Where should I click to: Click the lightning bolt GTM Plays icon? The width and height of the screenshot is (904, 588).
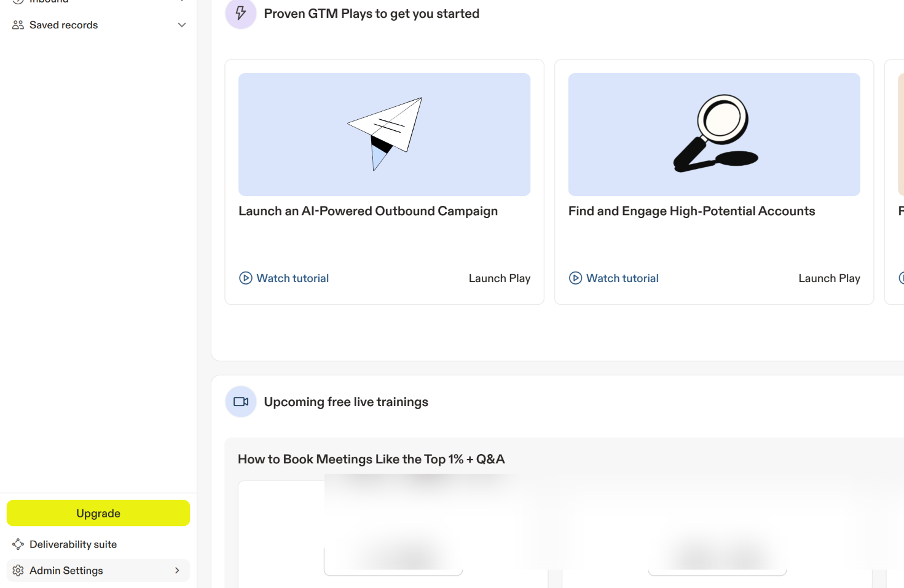(241, 13)
